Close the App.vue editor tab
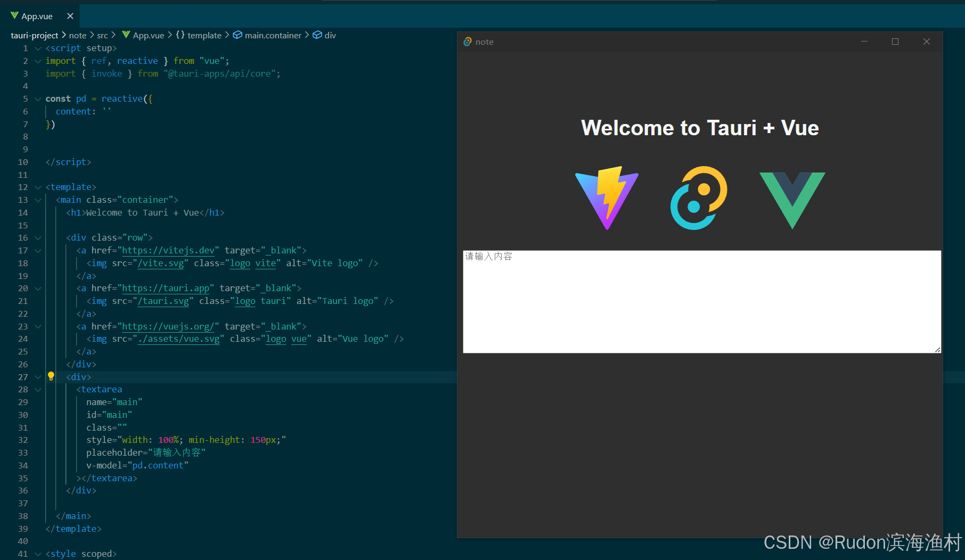 70,16
